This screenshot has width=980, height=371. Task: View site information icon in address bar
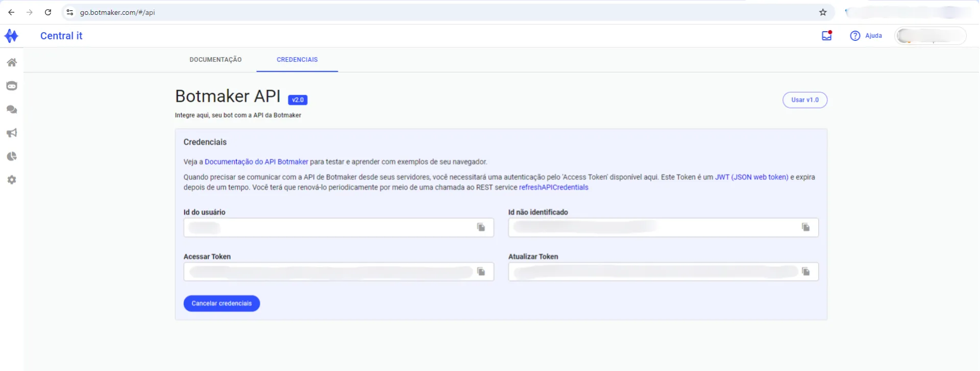[x=70, y=12]
